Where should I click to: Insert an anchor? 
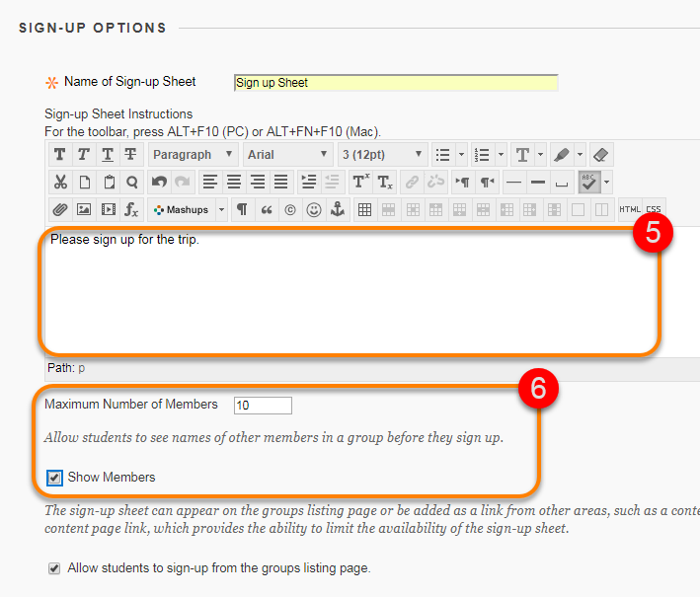[x=338, y=210]
